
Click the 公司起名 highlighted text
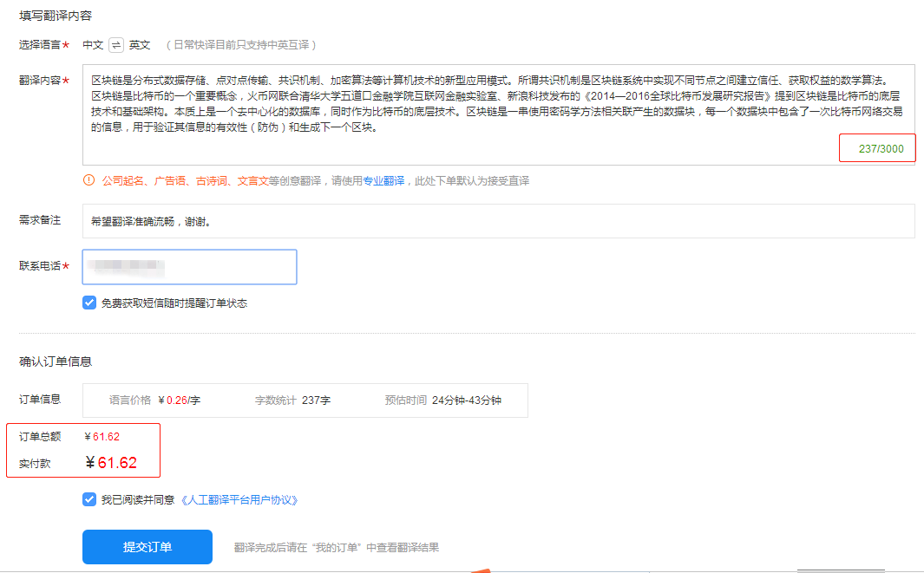point(123,181)
